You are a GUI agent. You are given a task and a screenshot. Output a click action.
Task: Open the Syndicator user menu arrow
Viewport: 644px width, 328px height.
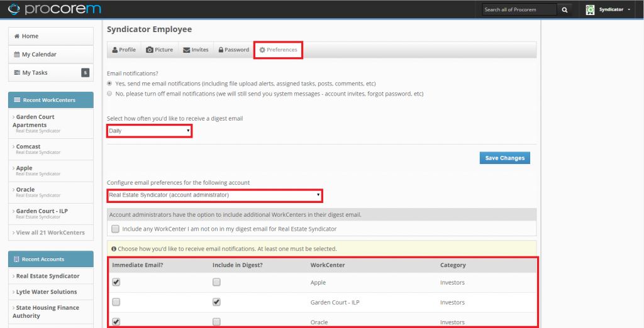coord(629,9)
